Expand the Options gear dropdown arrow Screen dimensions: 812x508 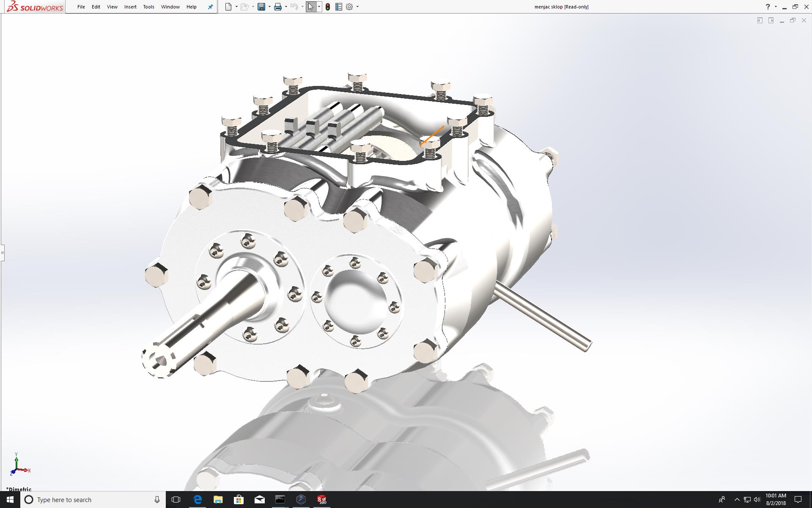[357, 7]
